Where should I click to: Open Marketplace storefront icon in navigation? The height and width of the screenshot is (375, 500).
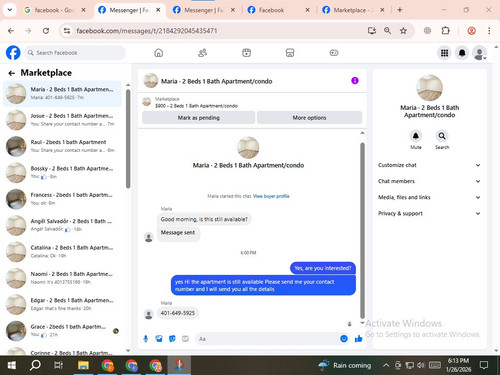(x=290, y=53)
